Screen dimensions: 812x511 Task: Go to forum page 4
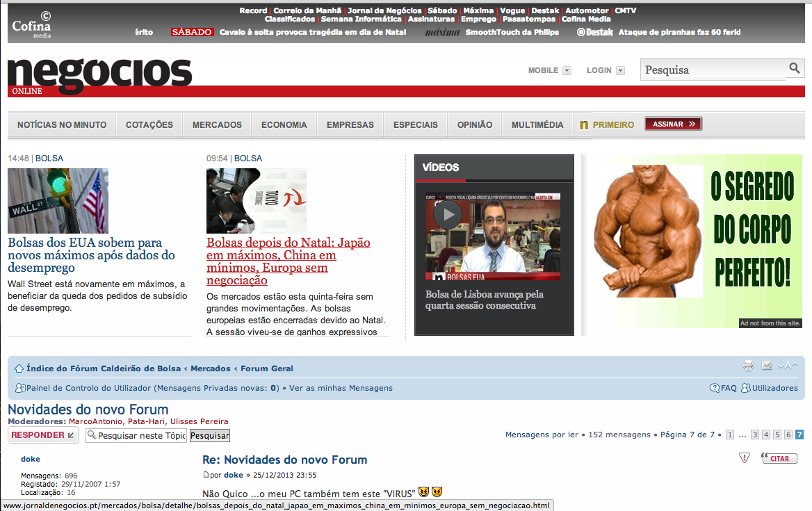point(766,435)
